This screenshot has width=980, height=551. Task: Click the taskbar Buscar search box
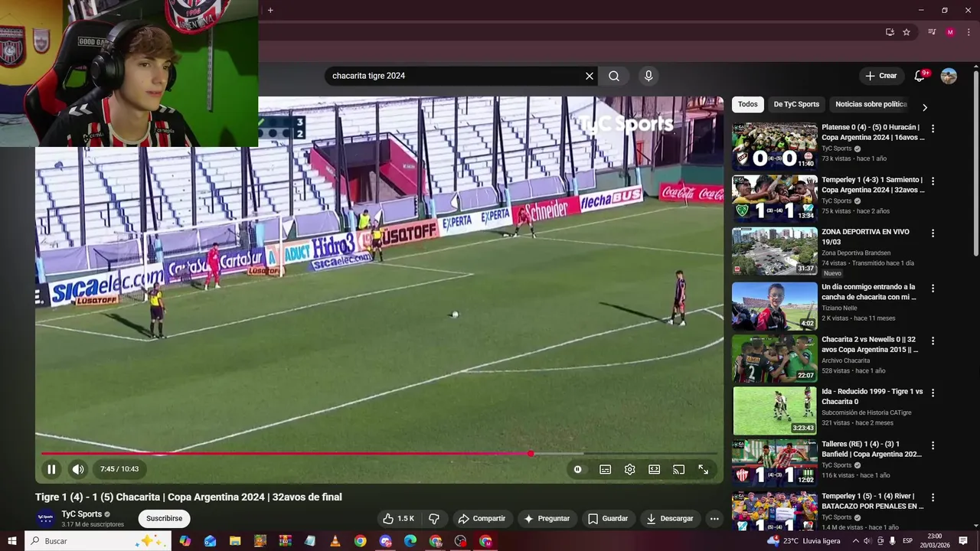[x=97, y=541]
